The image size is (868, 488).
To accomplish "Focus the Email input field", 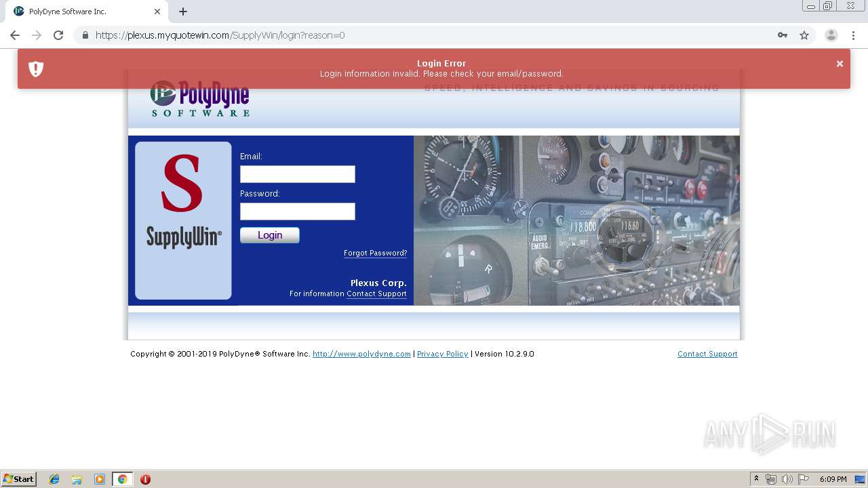I will pos(297,174).
